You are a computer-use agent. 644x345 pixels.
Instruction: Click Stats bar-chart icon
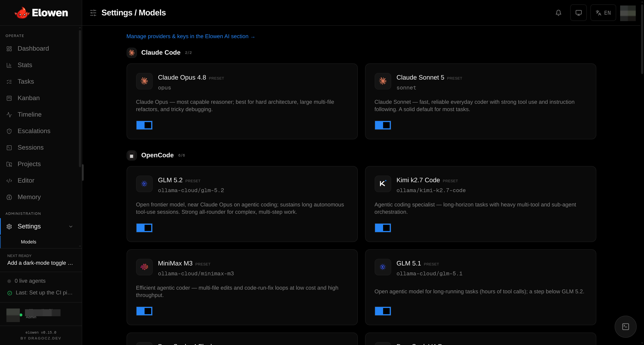coord(9,65)
